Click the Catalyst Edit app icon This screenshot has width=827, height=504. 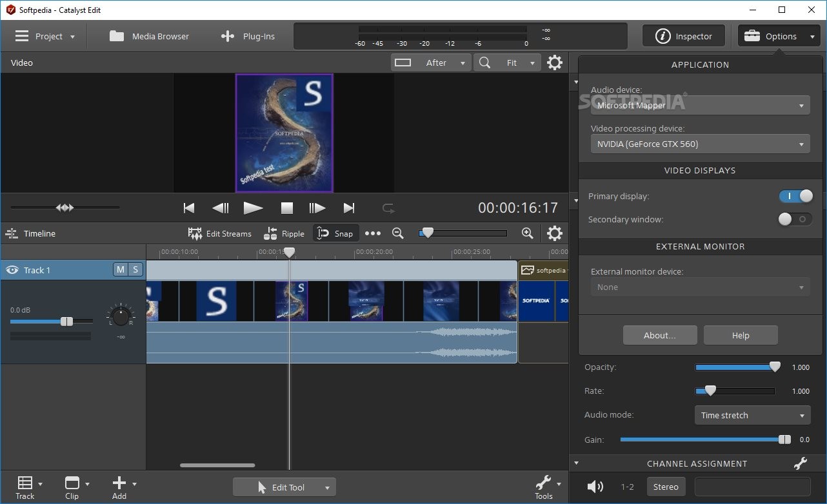[10, 10]
